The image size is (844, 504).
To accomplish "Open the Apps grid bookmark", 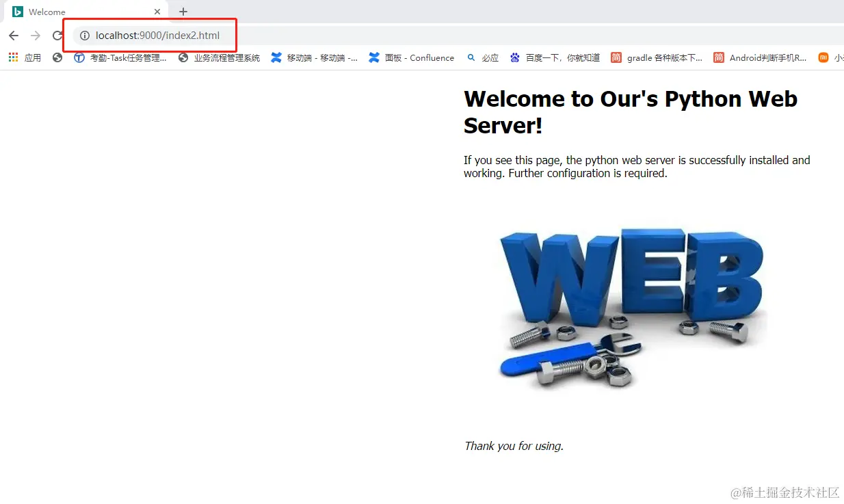I will point(25,58).
